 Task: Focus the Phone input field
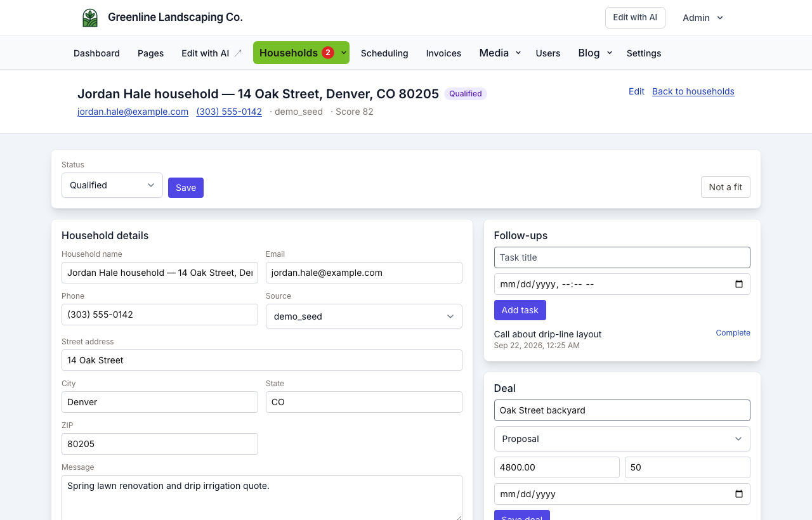pos(160,315)
